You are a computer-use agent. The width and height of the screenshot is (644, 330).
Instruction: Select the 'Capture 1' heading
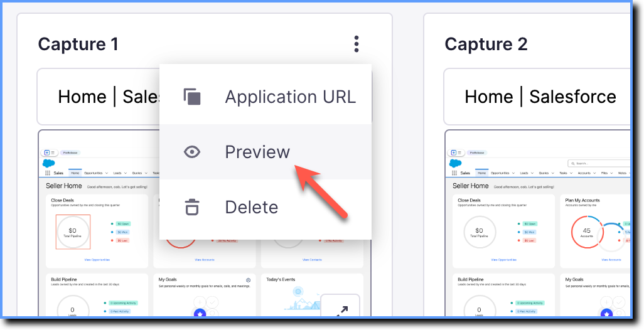pos(78,45)
